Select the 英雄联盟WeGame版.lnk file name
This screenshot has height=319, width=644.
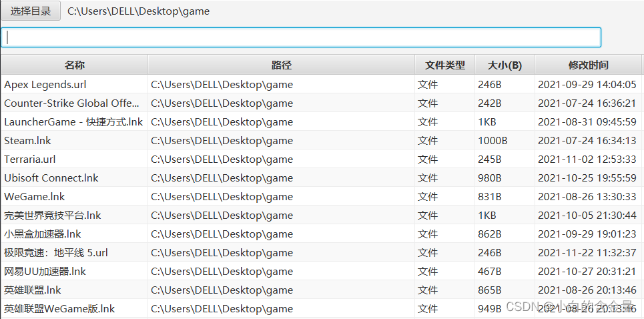(x=59, y=309)
